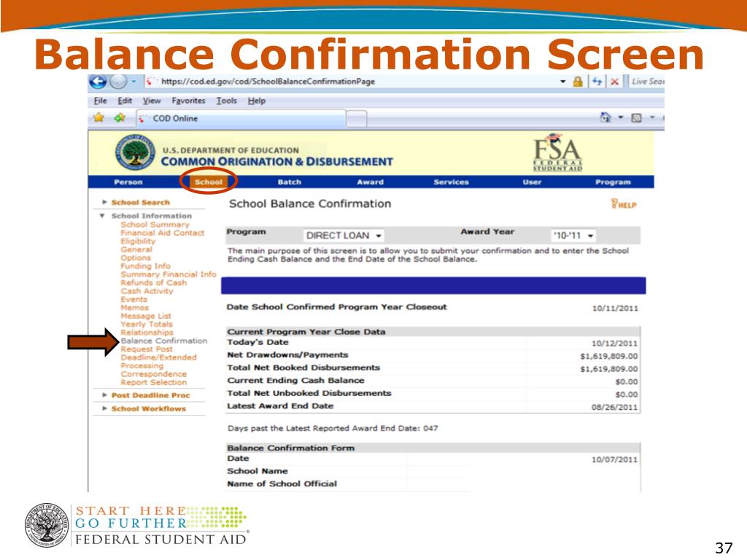Select the Award navigation tab
This screenshot has height=560, width=747.
370,182
